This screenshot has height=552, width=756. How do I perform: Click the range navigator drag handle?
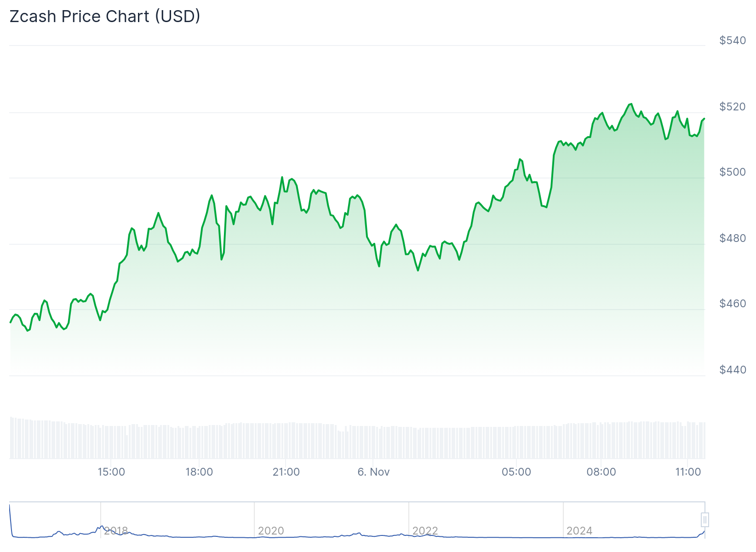click(x=705, y=521)
